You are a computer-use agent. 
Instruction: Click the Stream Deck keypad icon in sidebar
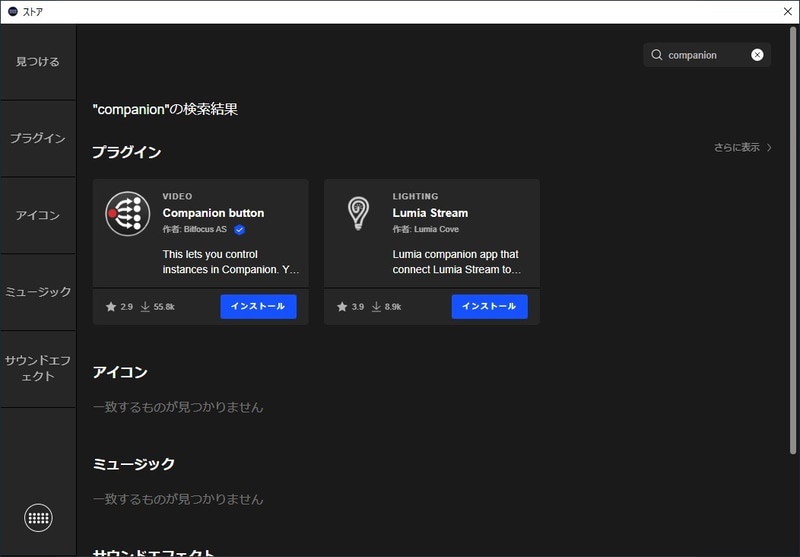point(38,518)
